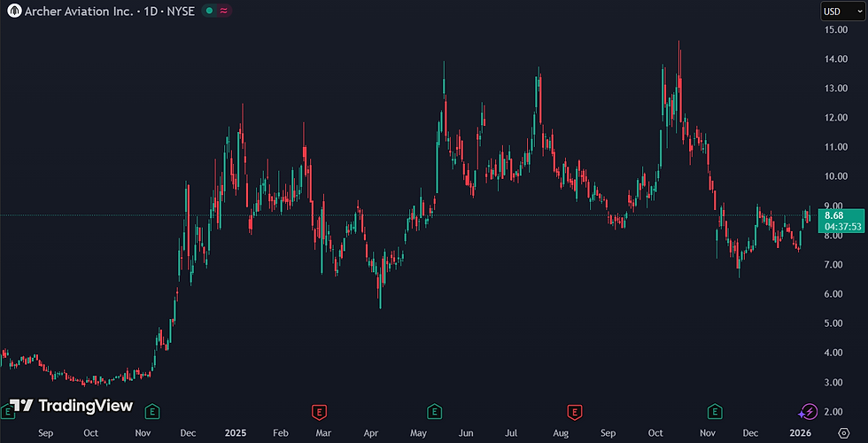Click the Jun label on time axis

tap(467, 432)
